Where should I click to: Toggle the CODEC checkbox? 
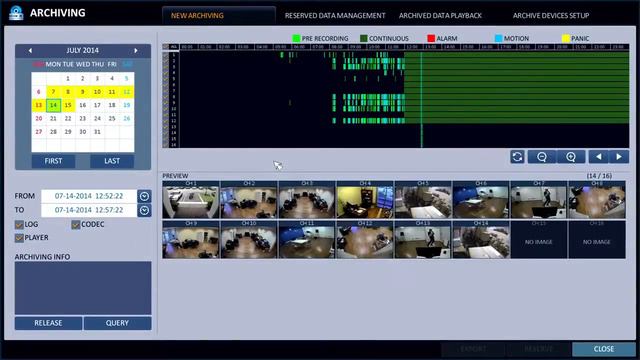click(76, 224)
